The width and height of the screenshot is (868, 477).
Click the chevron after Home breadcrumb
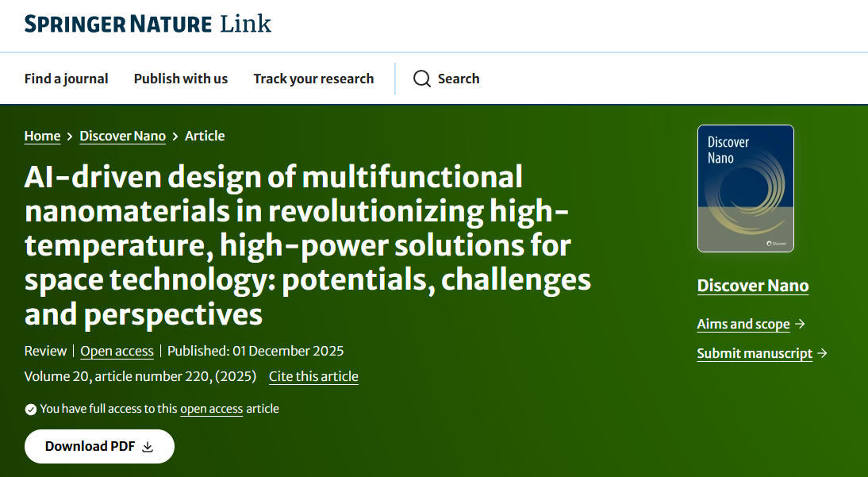(70, 137)
